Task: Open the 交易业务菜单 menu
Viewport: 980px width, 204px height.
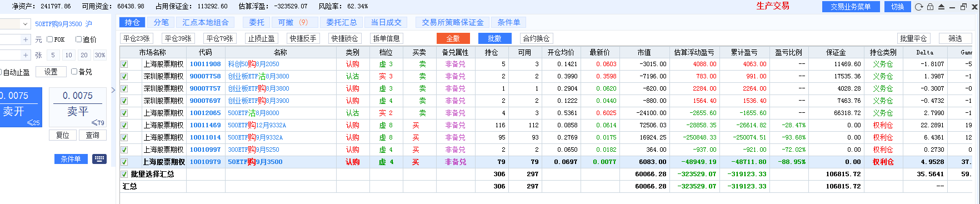Action: (851, 7)
